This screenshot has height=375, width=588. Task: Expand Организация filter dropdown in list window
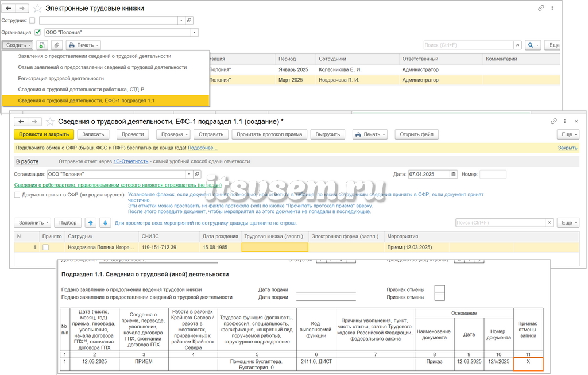(x=194, y=32)
